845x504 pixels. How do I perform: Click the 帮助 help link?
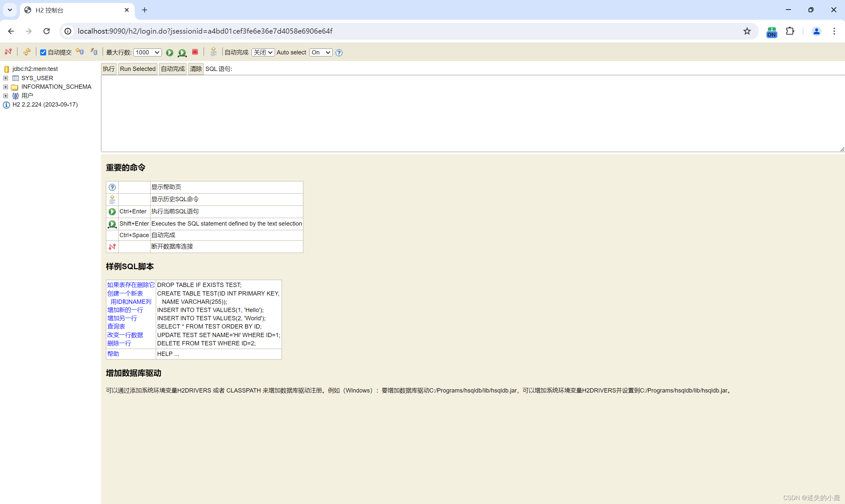(113, 354)
